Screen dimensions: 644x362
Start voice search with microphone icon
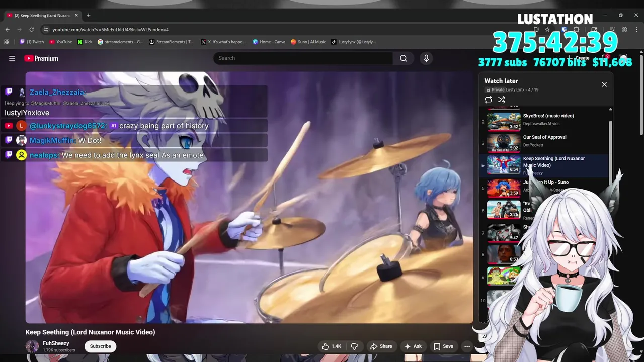[426, 58]
